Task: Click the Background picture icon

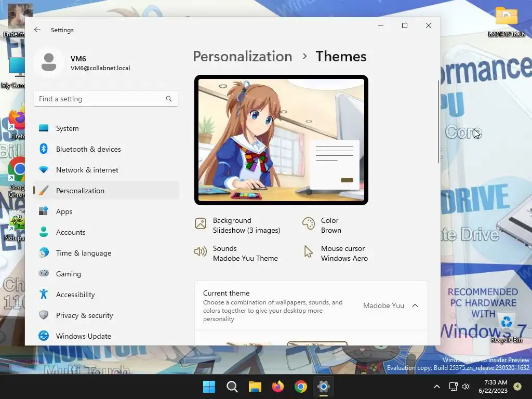Action: pos(201,223)
